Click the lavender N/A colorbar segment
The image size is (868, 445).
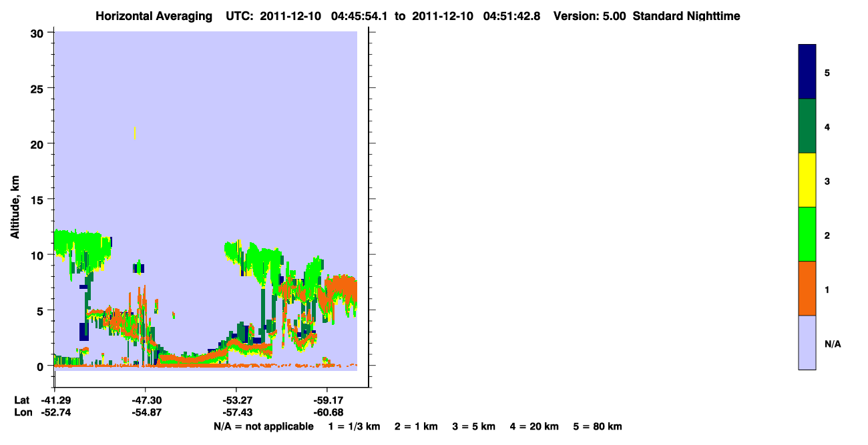[807, 342]
